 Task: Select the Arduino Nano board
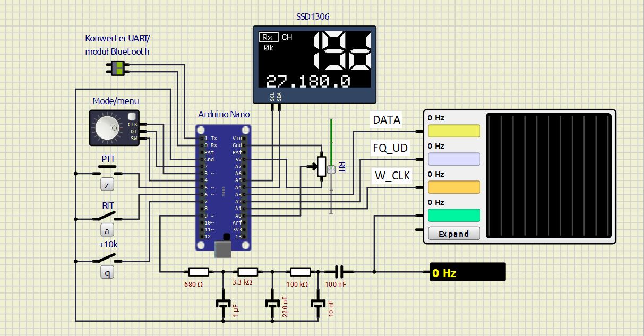223,187
